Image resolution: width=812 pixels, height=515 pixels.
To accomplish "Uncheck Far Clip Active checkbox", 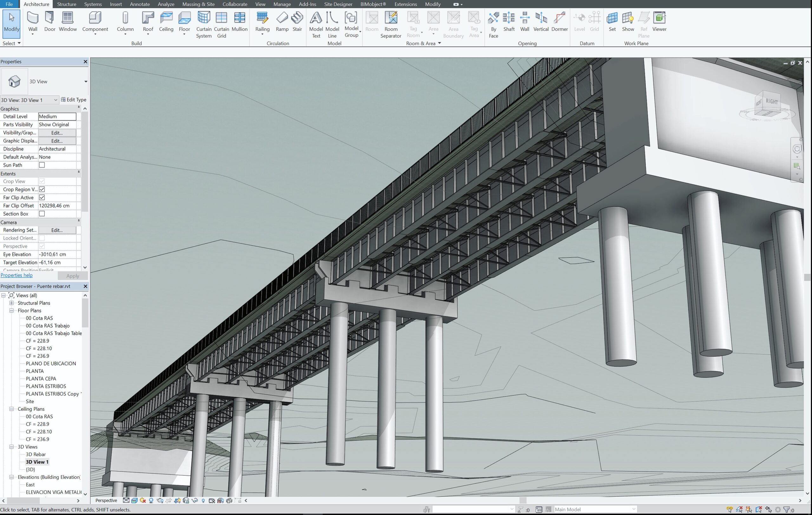I will [x=42, y=198].
